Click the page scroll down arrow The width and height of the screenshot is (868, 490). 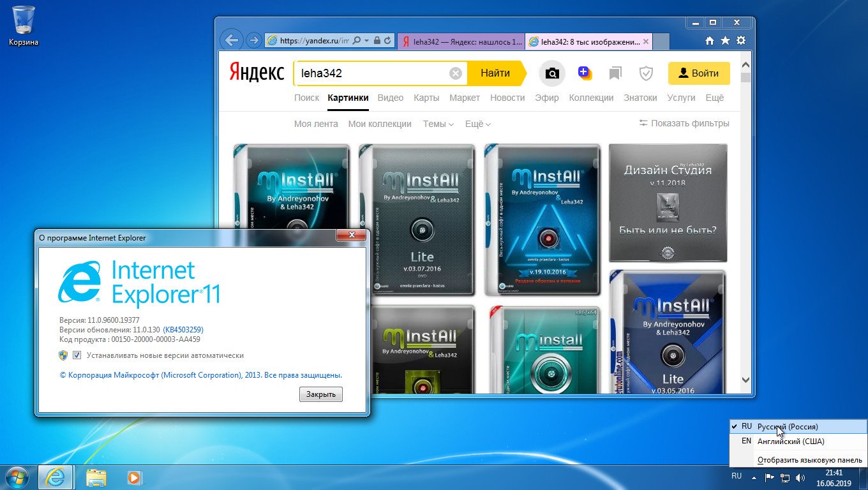[x=745, y=380]
